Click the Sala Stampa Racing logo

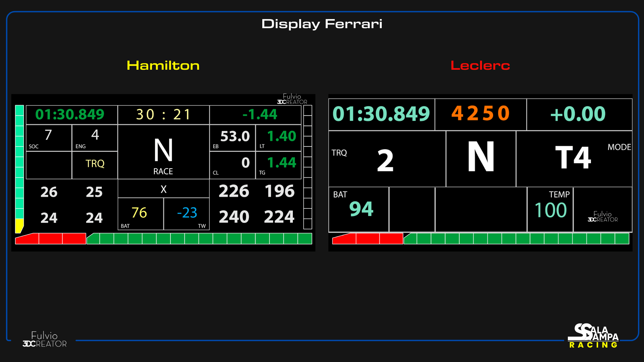[x=593, y=336]
